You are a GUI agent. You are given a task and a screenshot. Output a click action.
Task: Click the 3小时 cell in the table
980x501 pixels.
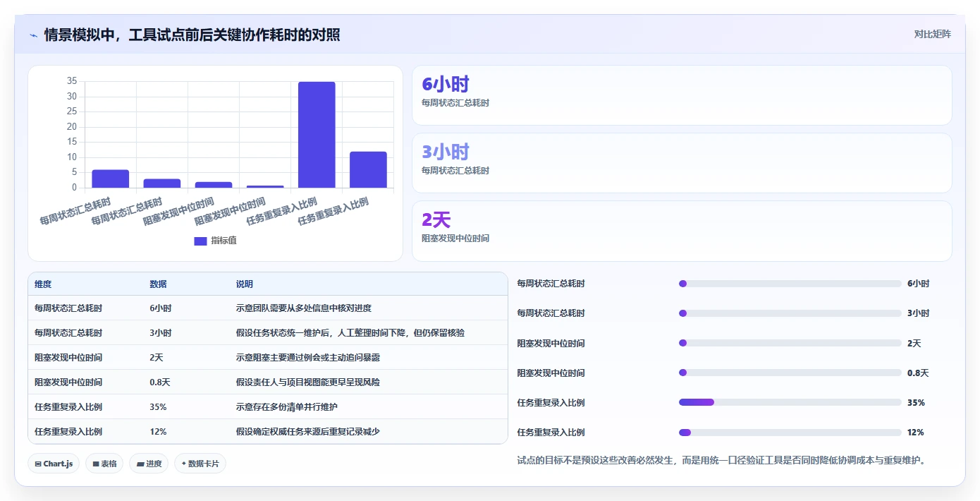[161, 333]
